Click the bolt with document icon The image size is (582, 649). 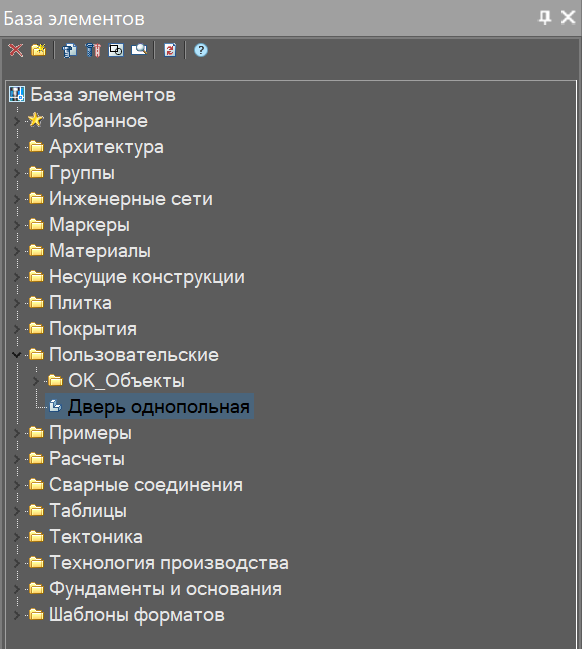[69, 50]
